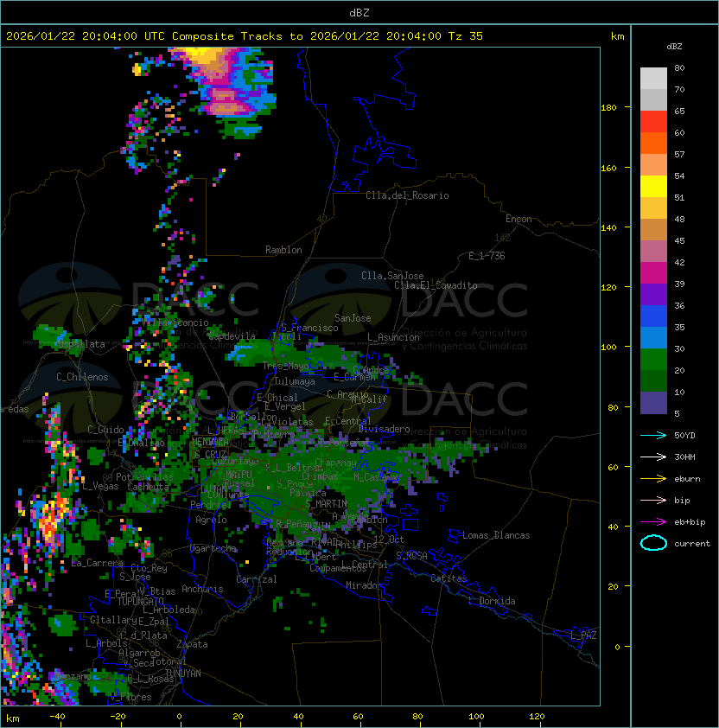Click the 'eburn' legend label
The width and height of the screenshot is (719, 728).
(x=687, y=479)
